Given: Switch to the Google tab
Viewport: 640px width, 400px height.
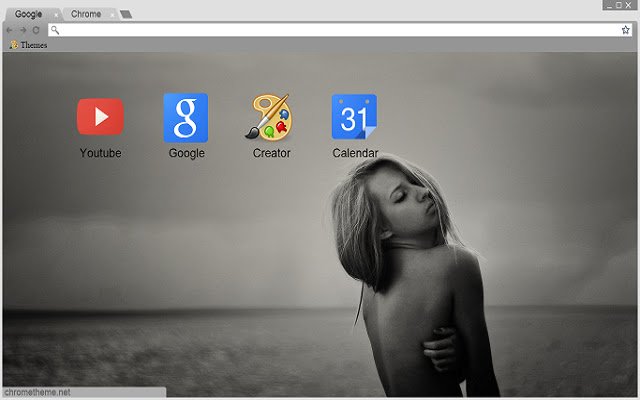Looking at the screenshot, I should 33,14.
